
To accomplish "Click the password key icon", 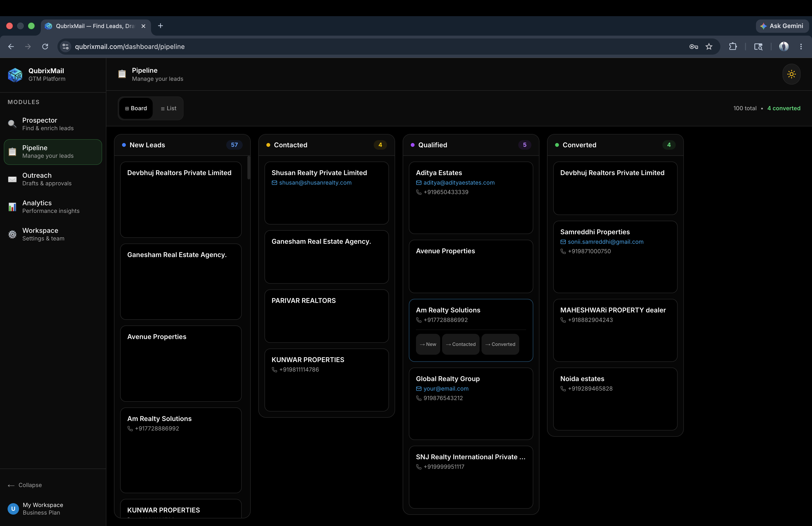I will (693, 46).
